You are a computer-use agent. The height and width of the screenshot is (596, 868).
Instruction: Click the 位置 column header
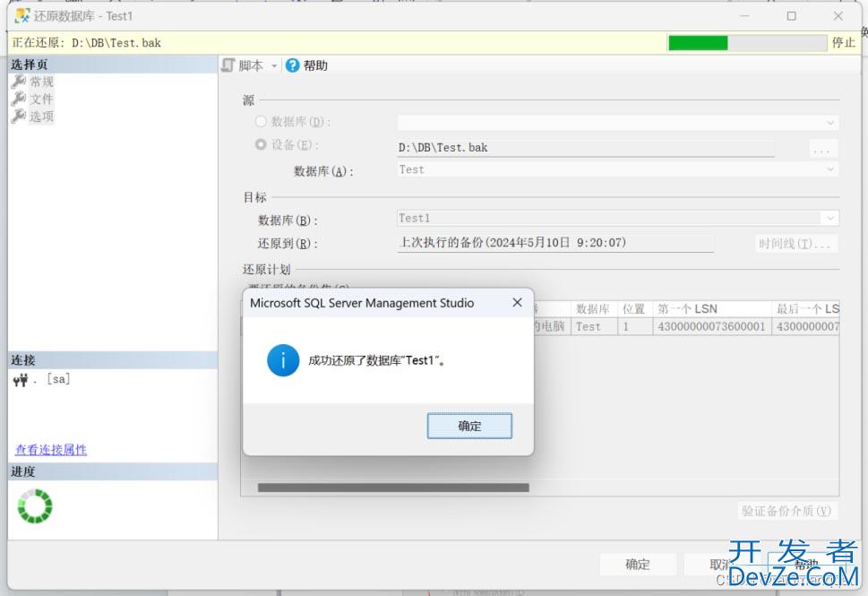pyautogui.click(x=634, y=308)
